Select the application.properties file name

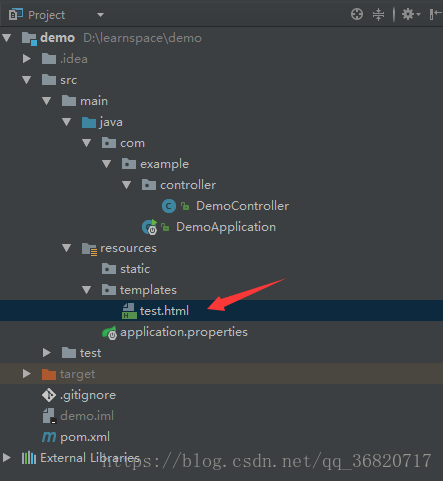(x=184, y=332)
